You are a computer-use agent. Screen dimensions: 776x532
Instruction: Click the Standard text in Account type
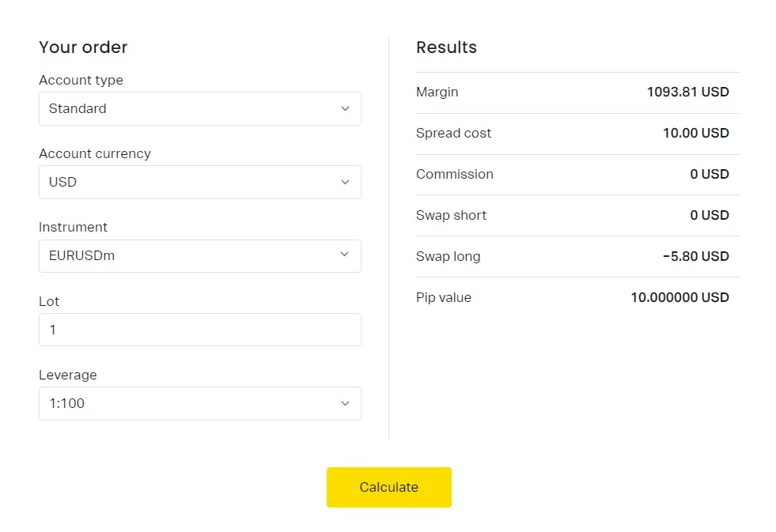(78, 108)
